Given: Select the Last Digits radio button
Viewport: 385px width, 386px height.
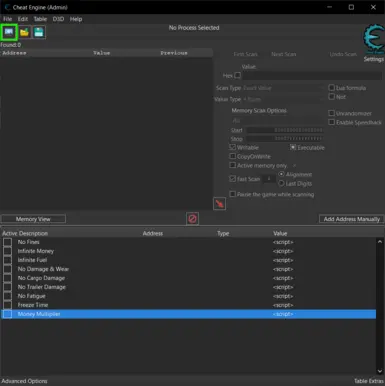Looking at the screenshot, I should (x=281, y=183).
